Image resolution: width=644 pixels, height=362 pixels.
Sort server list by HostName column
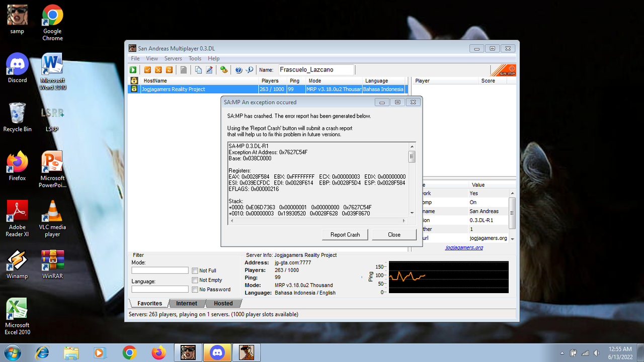click(200, 80)
